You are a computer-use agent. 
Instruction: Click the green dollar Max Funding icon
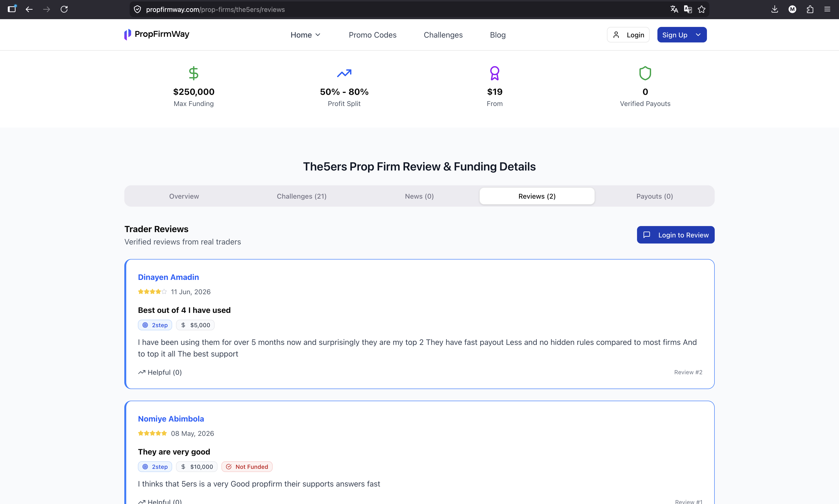(x=194, y=73)
